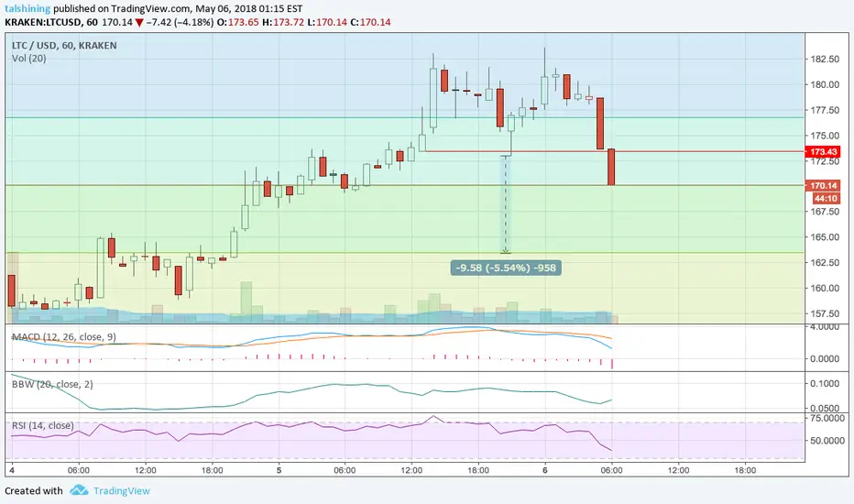This screenshot has height=504, width=854.
Task: Click 162.50 on the price axis
Action: click(825, 262)
